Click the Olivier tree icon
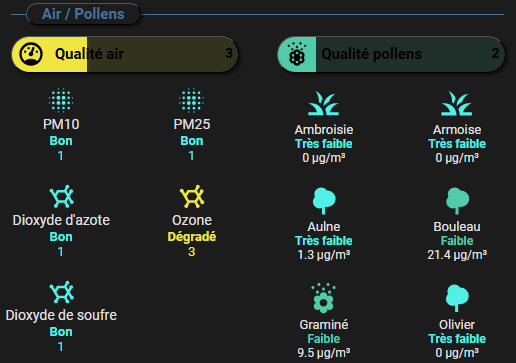The height and width of the screenshot is (363, 516). [457, 298]
